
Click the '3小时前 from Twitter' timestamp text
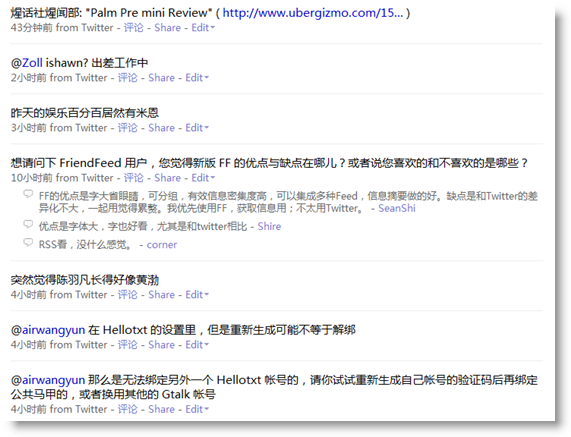pyautogui.click(x=59, y=128)
